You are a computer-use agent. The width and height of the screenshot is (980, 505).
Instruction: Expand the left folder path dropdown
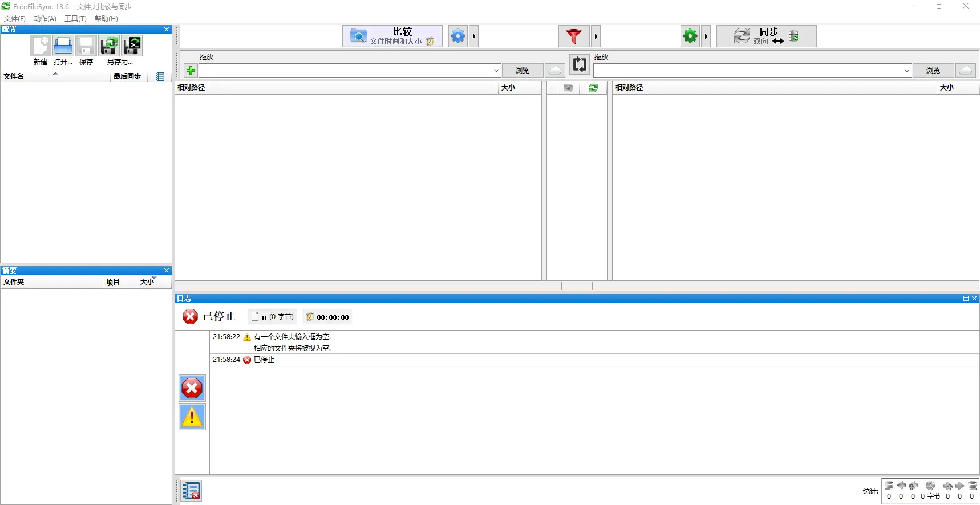click(496, 71)
